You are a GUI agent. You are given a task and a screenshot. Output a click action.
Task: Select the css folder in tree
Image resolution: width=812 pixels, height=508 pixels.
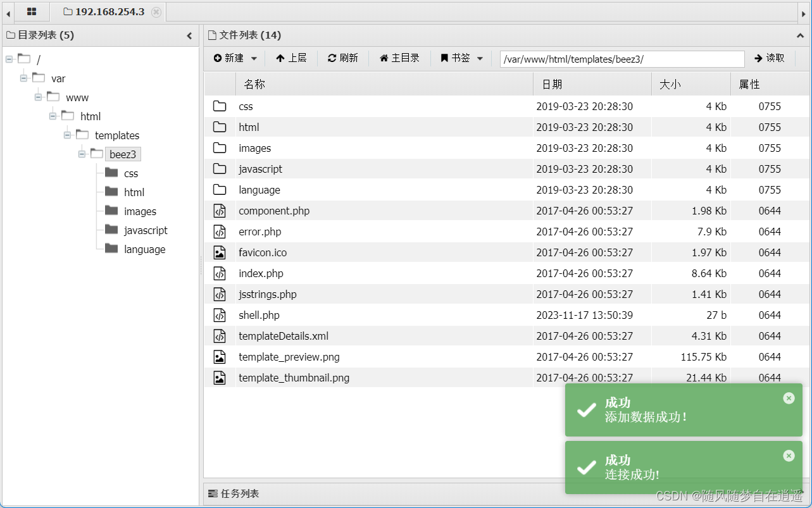[x=131, y=173]
